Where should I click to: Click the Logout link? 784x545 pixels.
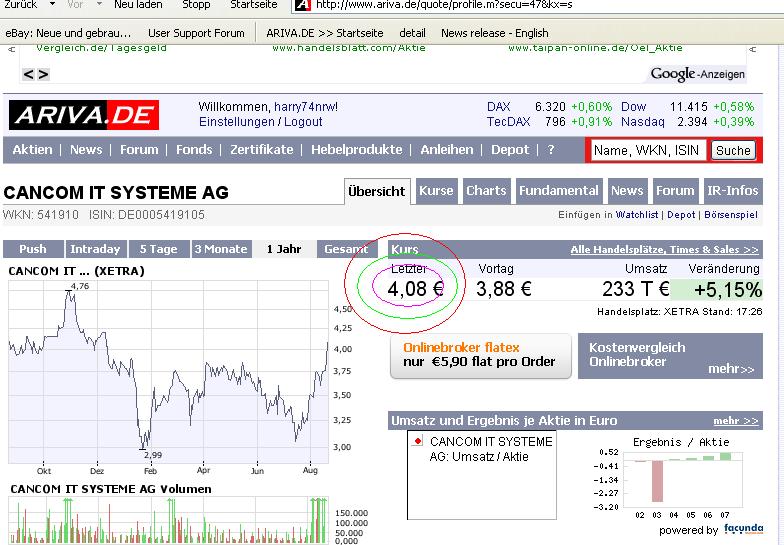[x=303, y=122]
